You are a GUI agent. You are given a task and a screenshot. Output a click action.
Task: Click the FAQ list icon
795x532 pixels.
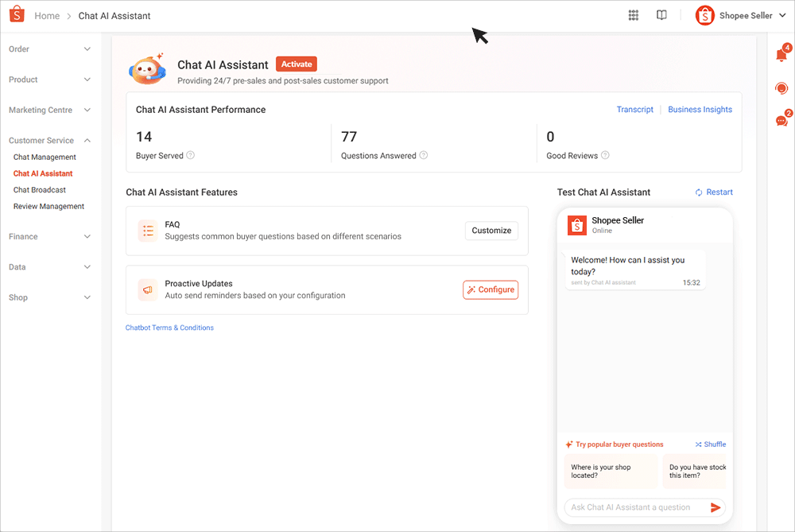click(x=147, y=231)
